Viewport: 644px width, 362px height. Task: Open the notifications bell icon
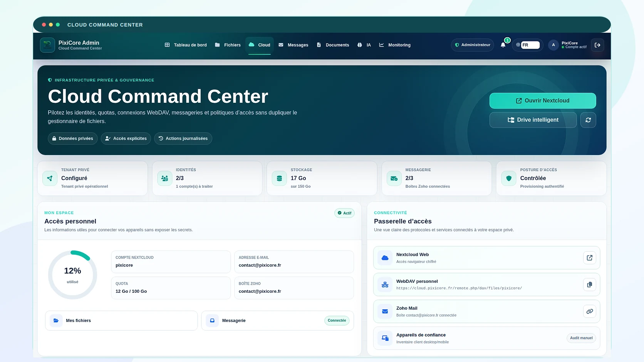click(503, 45)
